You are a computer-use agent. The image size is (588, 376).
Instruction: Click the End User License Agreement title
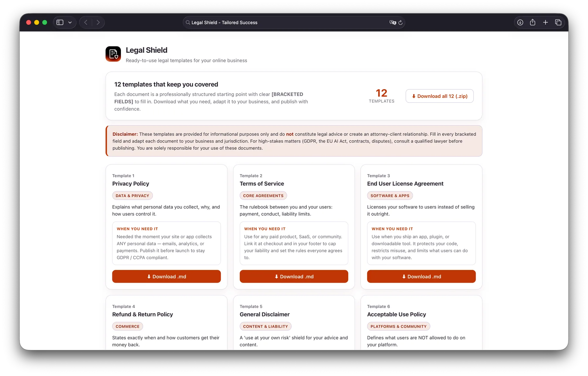pos(405,184)
